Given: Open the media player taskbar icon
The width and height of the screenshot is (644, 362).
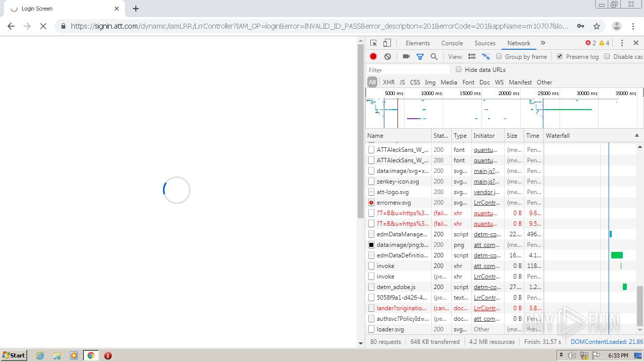Looking at the screenshot, I should [x=74, y=355].
